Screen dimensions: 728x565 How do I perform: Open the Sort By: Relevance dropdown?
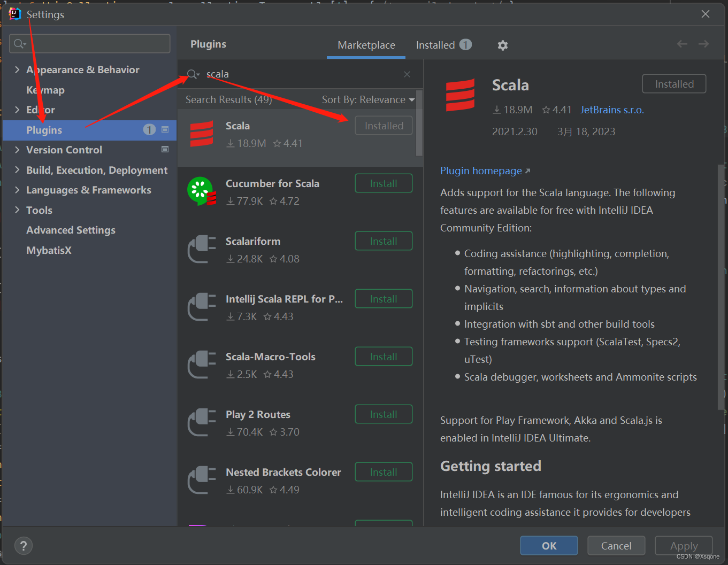tap(368, 99)
